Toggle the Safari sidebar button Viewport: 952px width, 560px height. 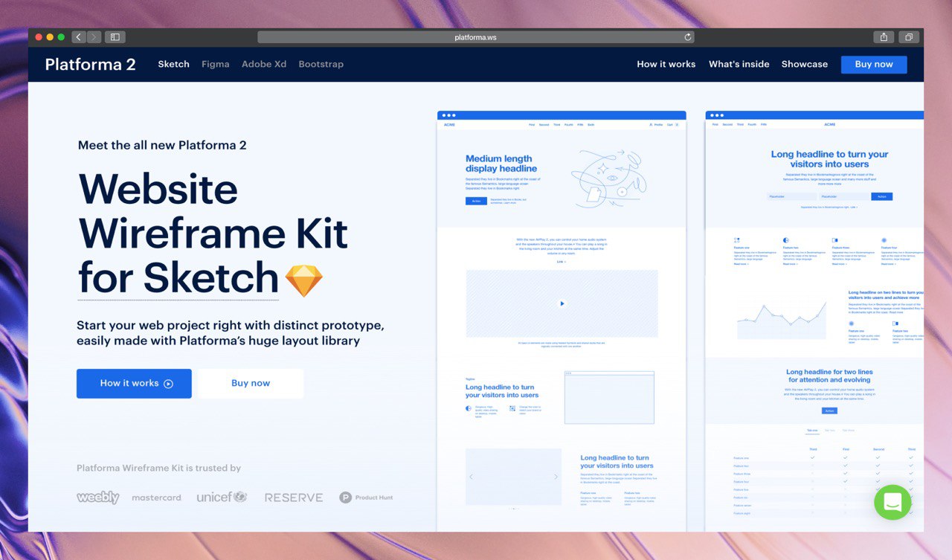click(x=115, y=37)
